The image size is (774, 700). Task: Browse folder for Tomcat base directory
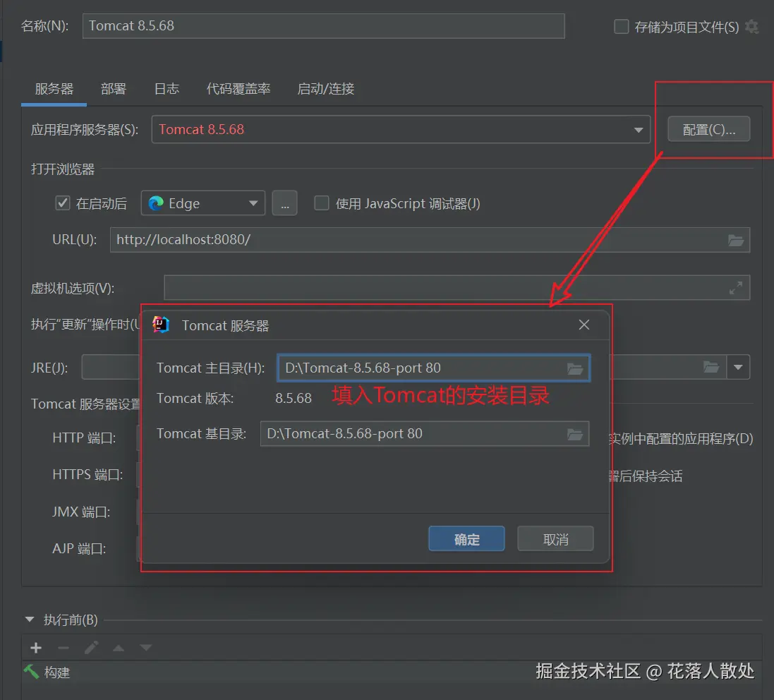[x=574, y=435]
